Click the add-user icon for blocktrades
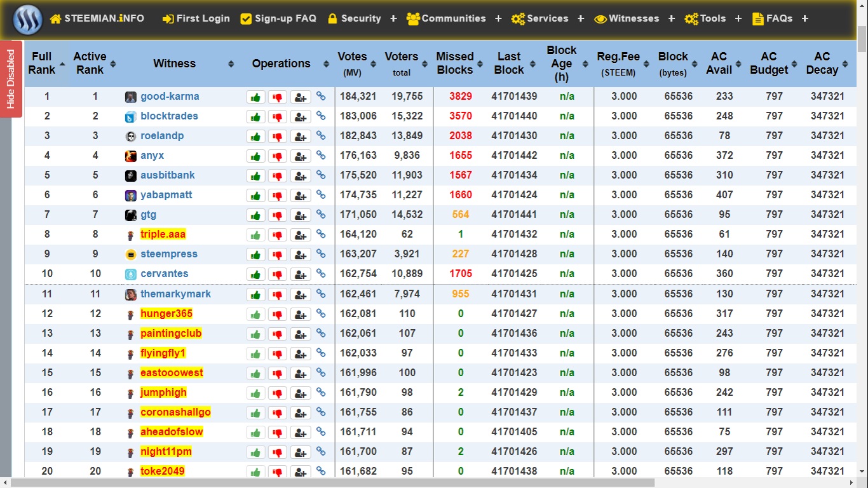 pos(300,117)
